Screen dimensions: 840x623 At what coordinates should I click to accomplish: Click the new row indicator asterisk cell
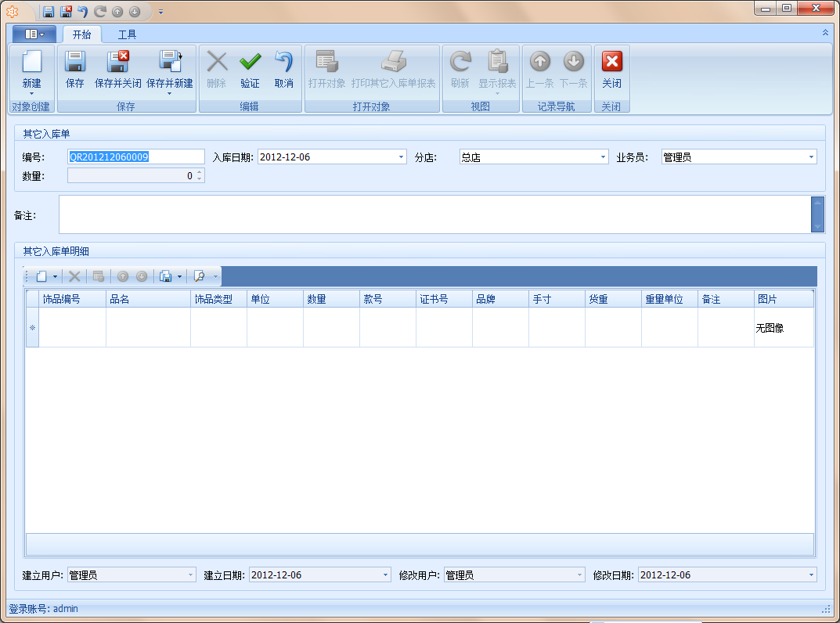coord(33,327)
